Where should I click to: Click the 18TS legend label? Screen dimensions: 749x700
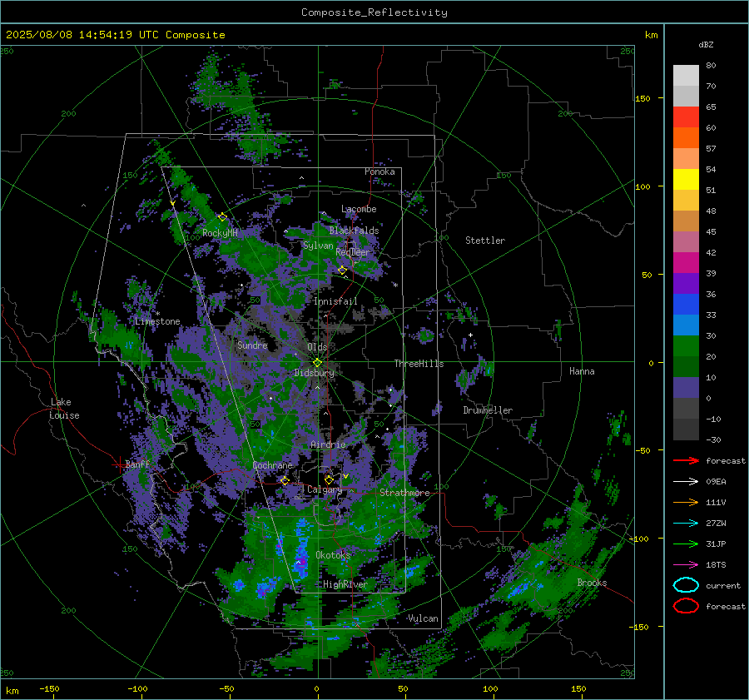pos(716,565)
